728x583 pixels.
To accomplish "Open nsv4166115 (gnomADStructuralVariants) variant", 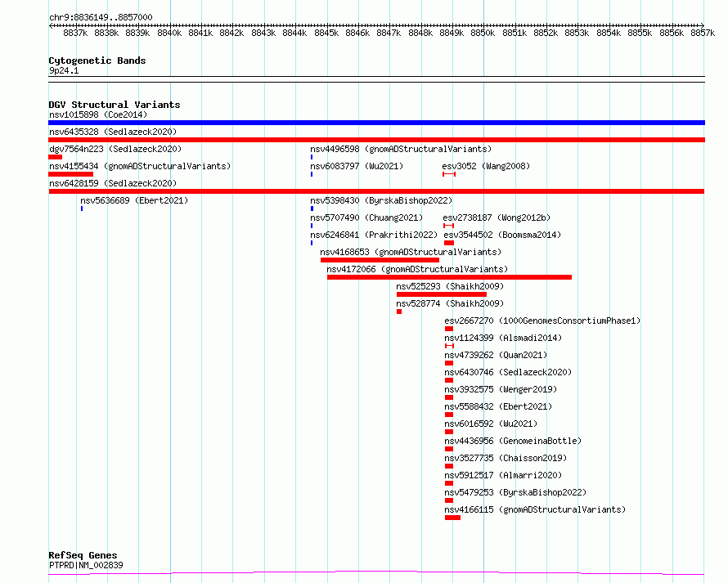I will [535, 509].
